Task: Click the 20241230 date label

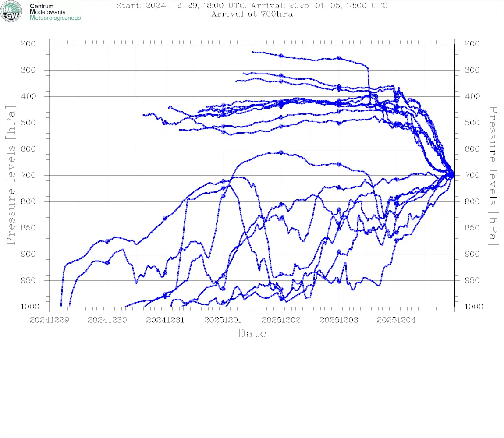Action: 107,320
